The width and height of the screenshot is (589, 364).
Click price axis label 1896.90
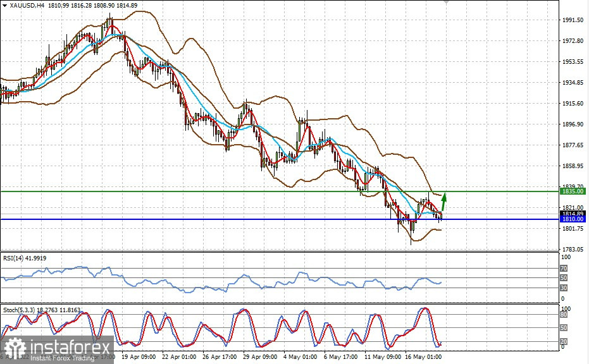573,124
